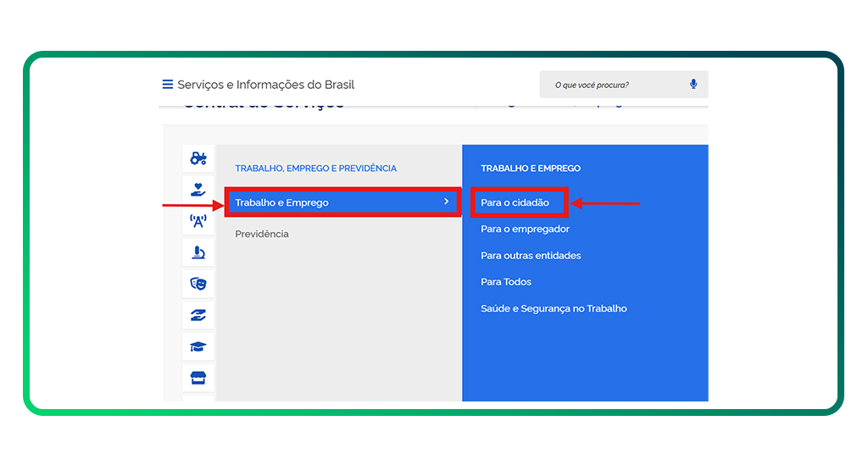Open the Previdência menu item
868x454 pixels.
[x=262, y=234]
